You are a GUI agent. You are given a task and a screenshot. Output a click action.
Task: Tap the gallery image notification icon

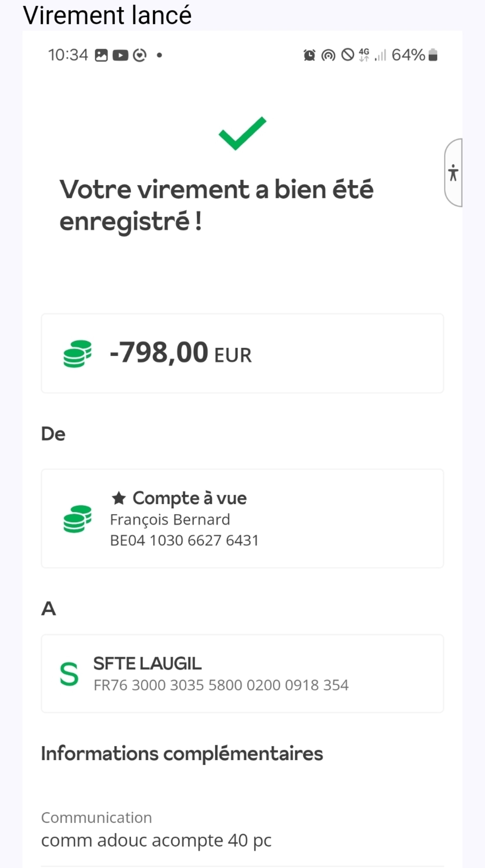[101, 55]
